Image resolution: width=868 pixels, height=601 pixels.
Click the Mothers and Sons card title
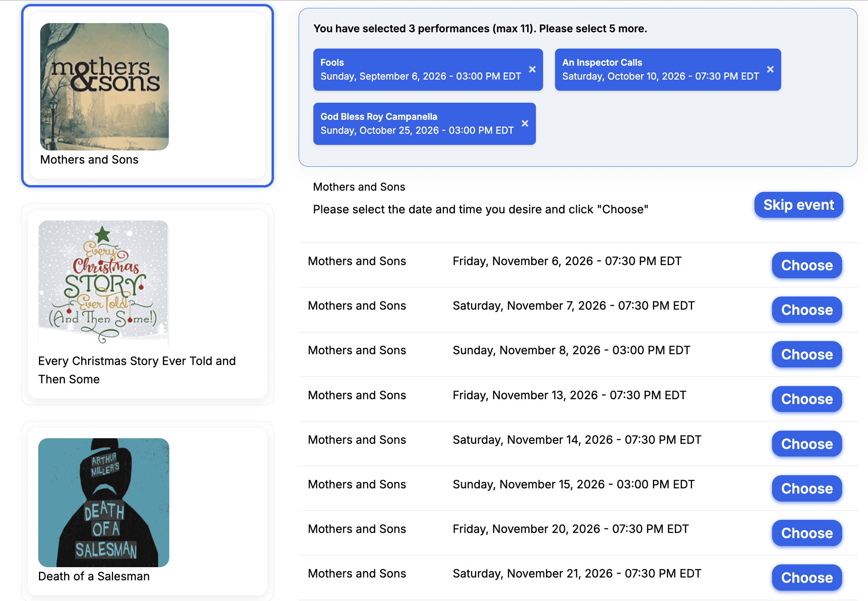click(x=89, y=160)
